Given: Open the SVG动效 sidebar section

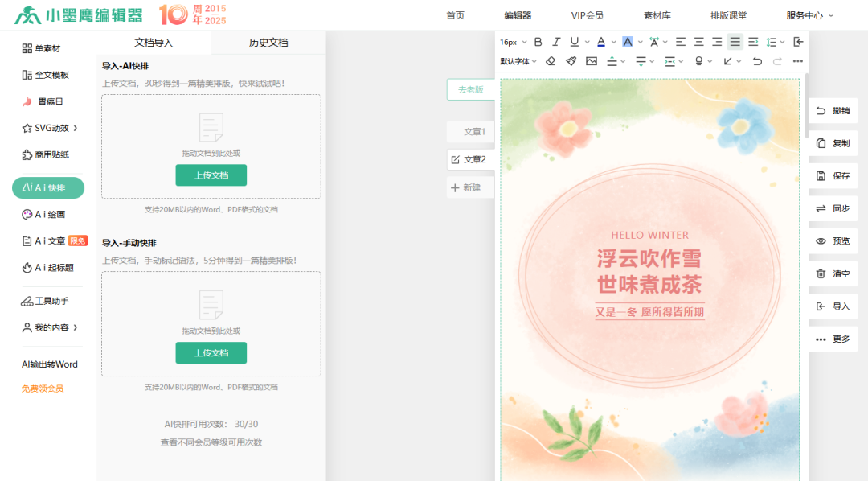Looking at the screenshot, I should coord(46,127).
